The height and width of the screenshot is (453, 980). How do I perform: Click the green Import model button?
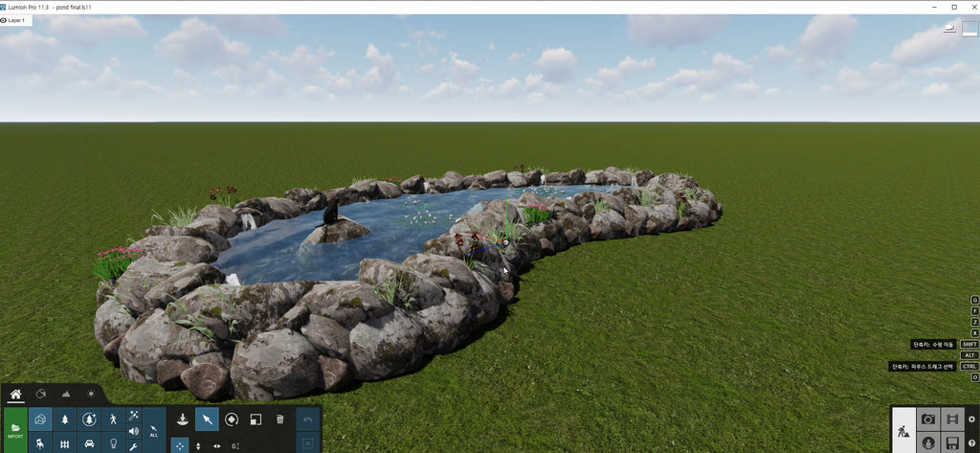[15, 430]
